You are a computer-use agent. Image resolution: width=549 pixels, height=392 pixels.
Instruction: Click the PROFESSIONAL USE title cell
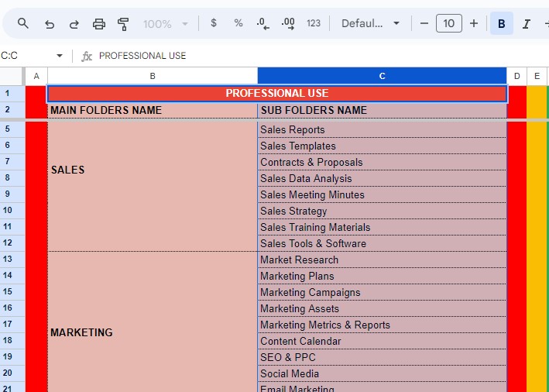tap(277, 94)
